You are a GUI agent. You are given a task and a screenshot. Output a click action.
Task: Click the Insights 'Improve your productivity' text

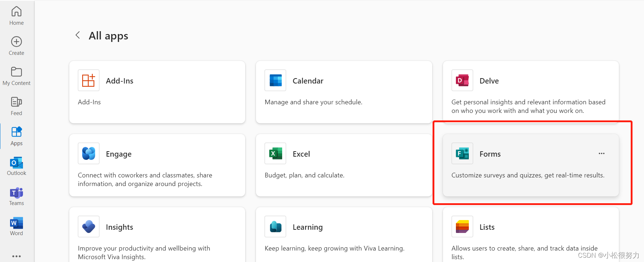tap(144, 253)
